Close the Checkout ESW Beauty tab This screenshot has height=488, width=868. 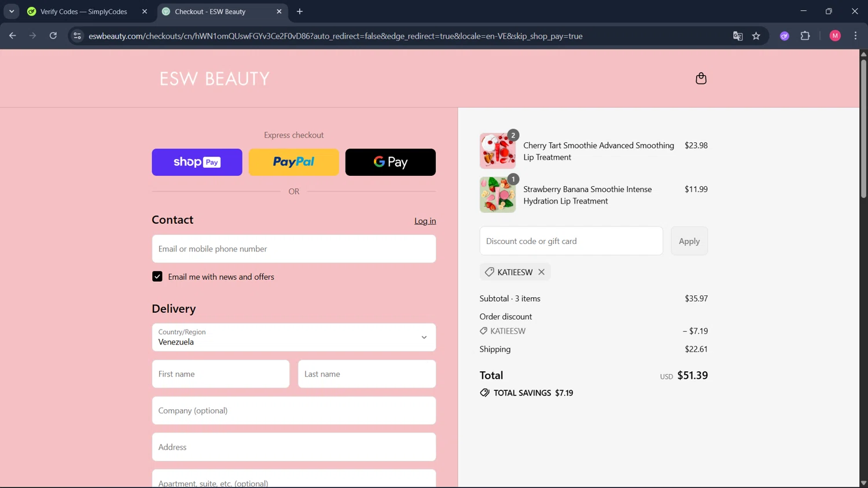[x=279, y=12]
